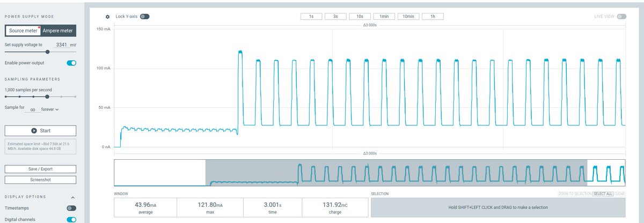Switch to Ampere meter mode
Viewport: 644px width, 223px height.
point(58,31)
